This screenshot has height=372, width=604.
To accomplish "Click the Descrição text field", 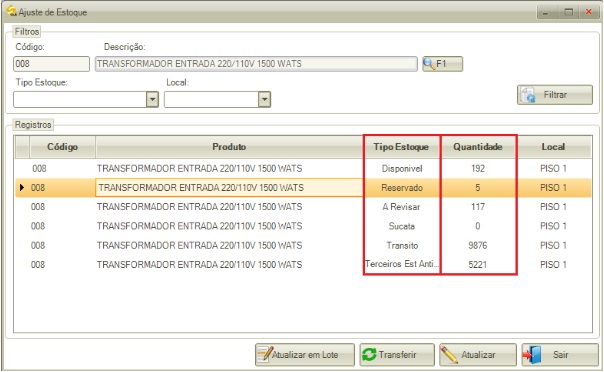I will (256, 64).
